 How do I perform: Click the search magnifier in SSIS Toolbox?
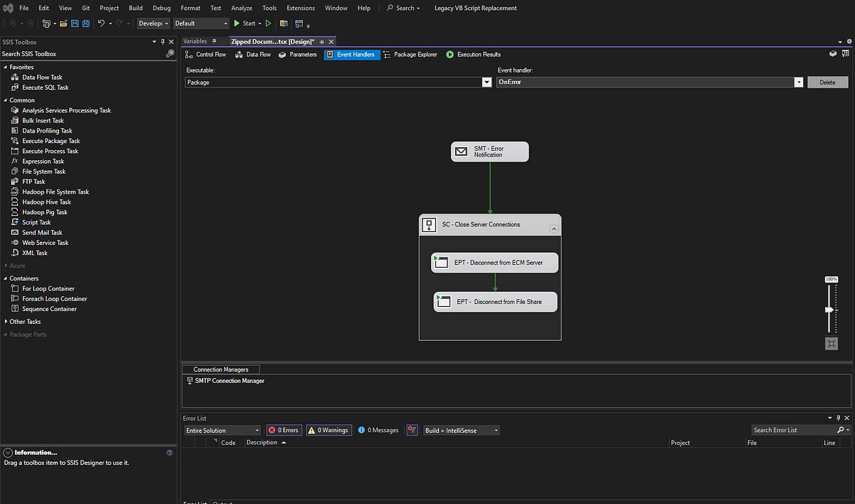170,54
